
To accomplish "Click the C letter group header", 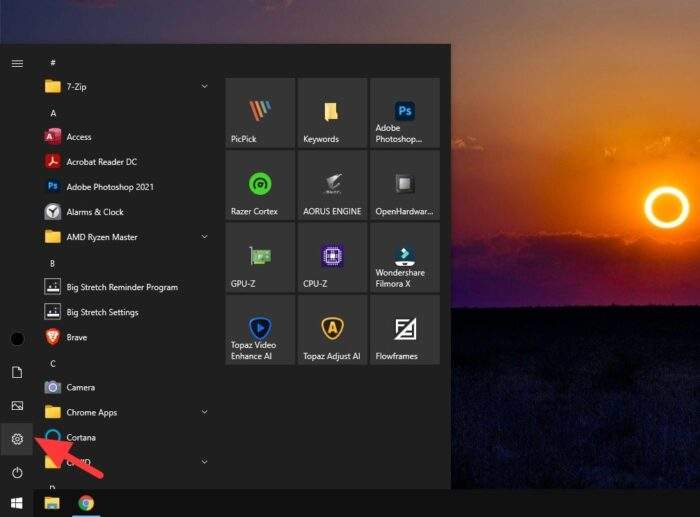I will click(53, 364).
